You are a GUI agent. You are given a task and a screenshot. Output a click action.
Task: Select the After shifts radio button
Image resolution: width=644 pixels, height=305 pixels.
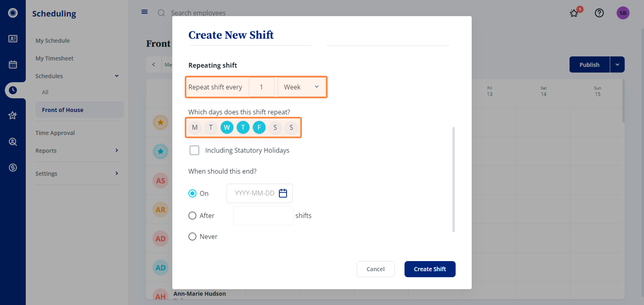tap(192, 215)
